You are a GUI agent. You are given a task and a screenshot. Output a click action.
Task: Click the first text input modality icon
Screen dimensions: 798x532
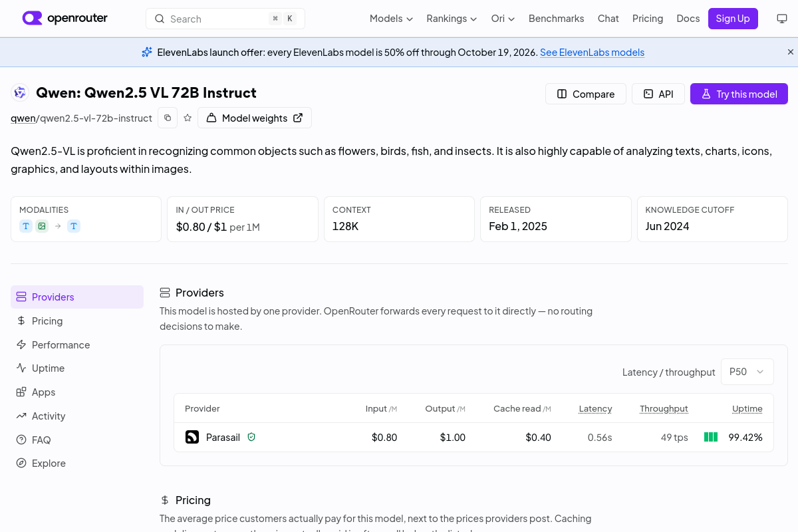pos(26,226)
